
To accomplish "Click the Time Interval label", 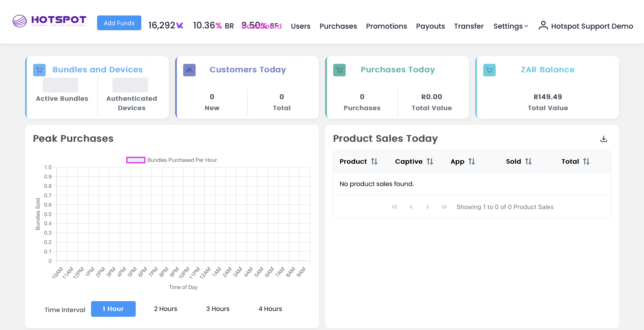I will [x=65, y=310].
